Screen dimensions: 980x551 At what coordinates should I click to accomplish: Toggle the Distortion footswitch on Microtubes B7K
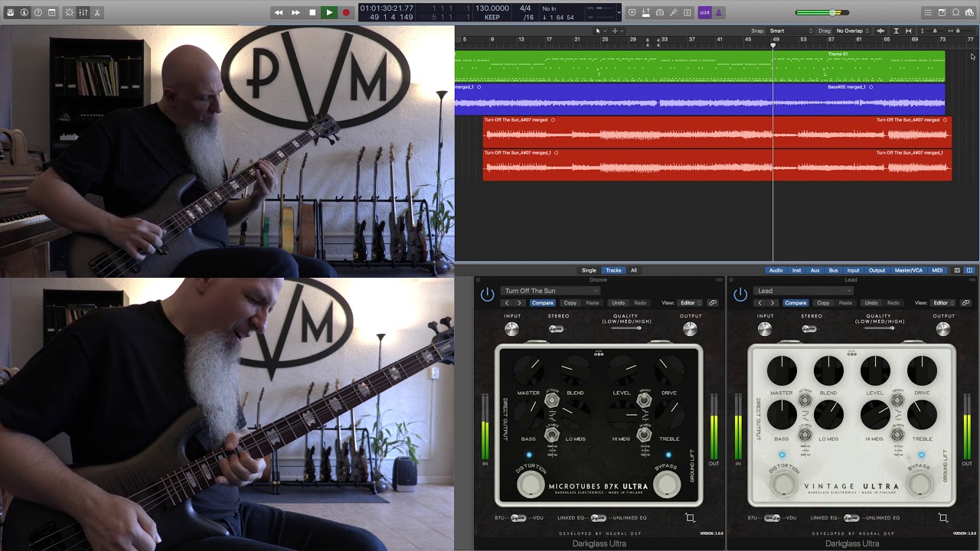pyautogui.click(x=530, y=484)
